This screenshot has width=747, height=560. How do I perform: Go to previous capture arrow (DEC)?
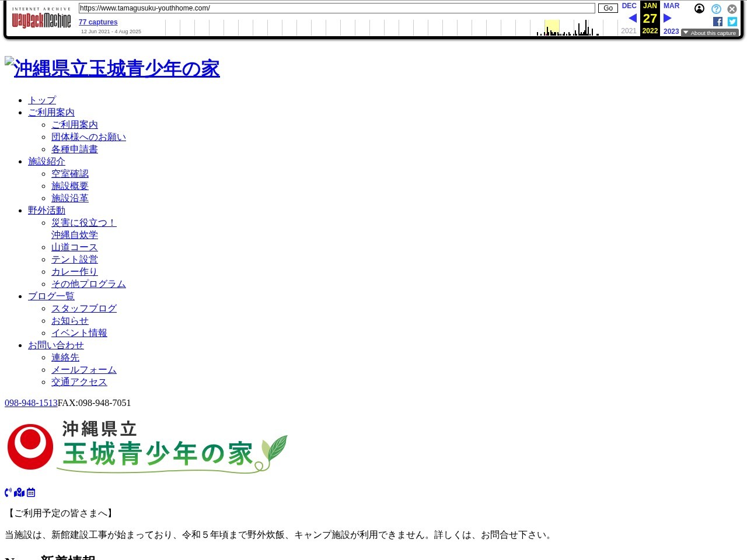point(632,18)
